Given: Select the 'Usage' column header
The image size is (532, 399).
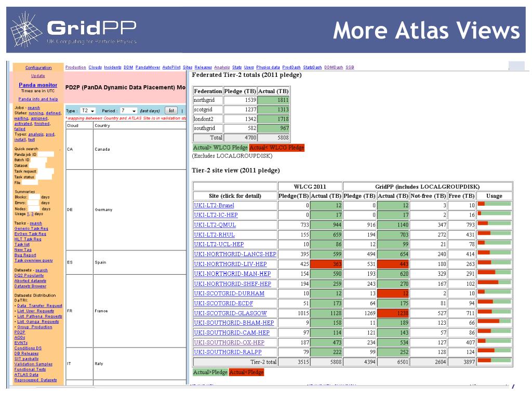Looking at the screenshot, I should coord(494,196).
